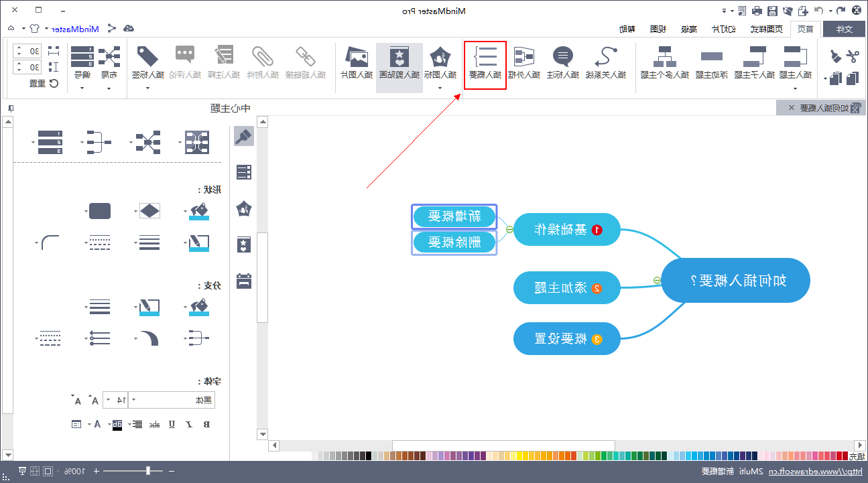Viewport: 868px width, 483px height.
Task: Select the 新增概要 topic node
Action: pos(454,216)
